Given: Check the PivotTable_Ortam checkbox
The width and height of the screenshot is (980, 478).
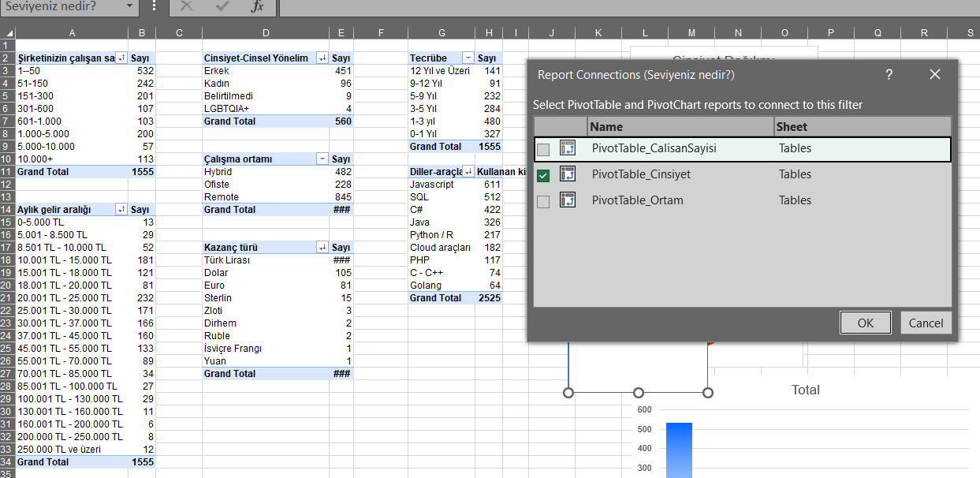Looking at the screenshot, I should tap(542, 200).
